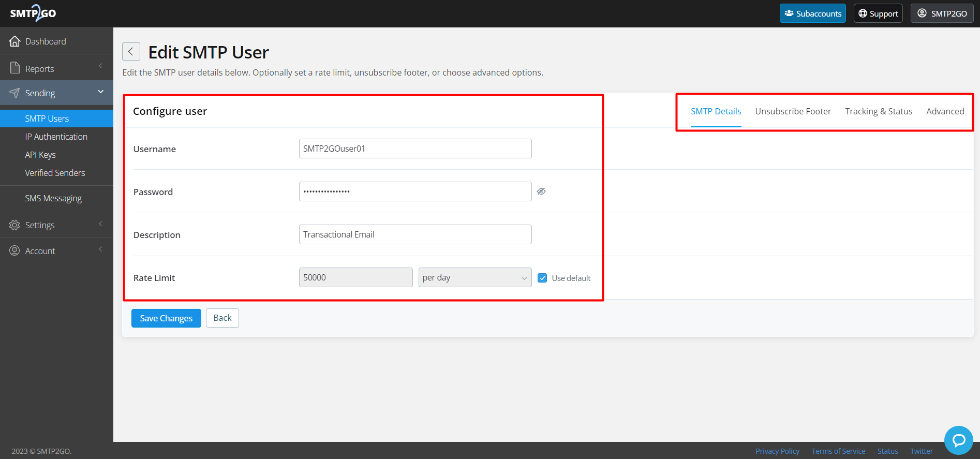Open the Advanced tab

click(945, 111)
